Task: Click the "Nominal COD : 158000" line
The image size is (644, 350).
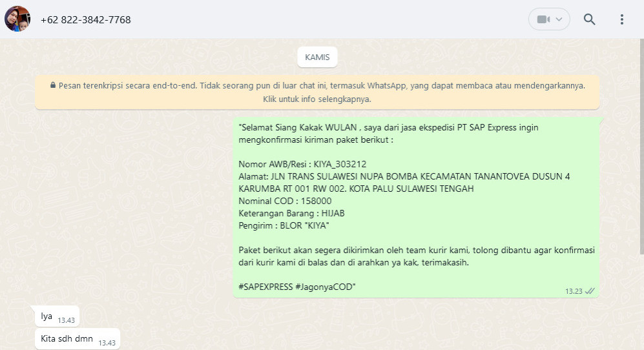Action: click(x=285, y=201)
